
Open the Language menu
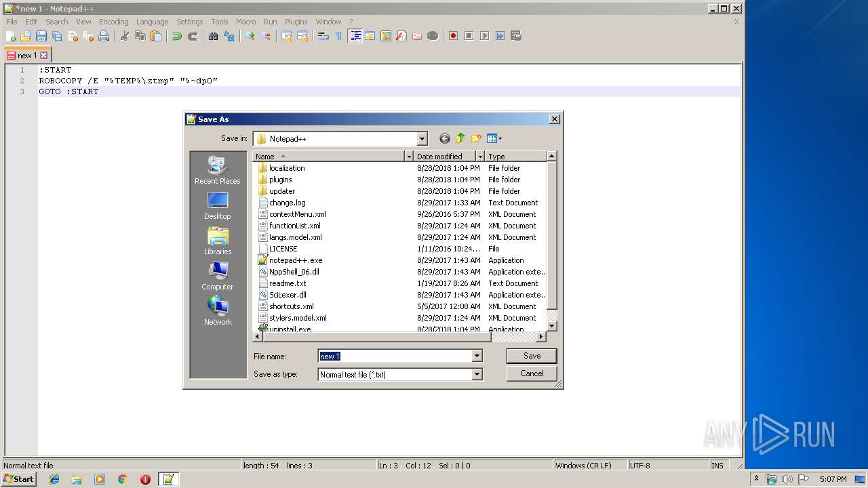[152, 22]
